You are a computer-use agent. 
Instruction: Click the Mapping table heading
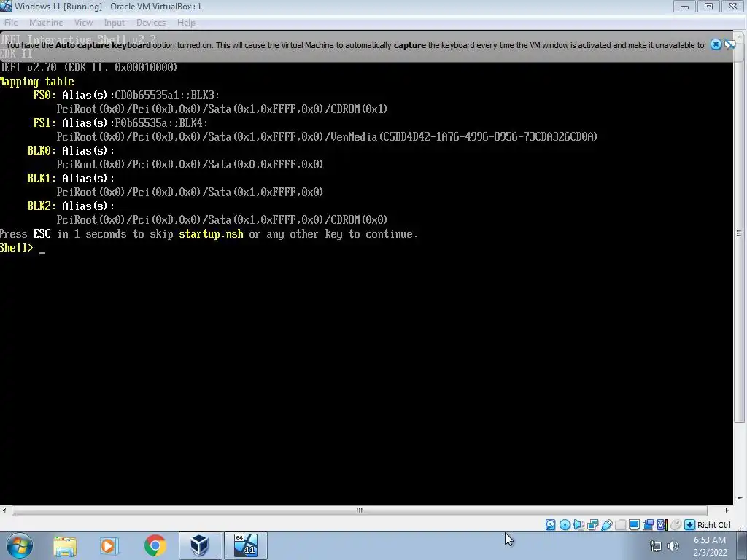point(36,82)
